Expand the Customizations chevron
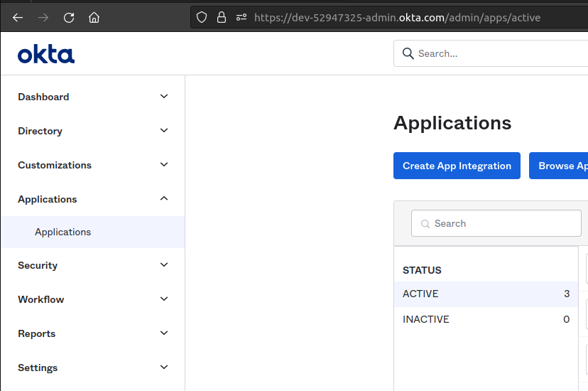 tap(164, 165)
